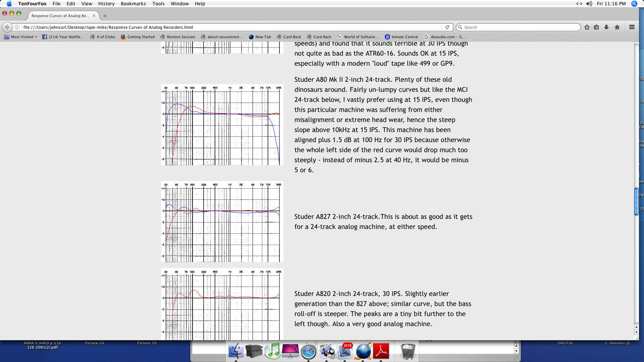Image resolution: width=644 pixels, height=362 pixels.
Task: Bookmark this page with the star icon
Action: click(x=587, y=27)
